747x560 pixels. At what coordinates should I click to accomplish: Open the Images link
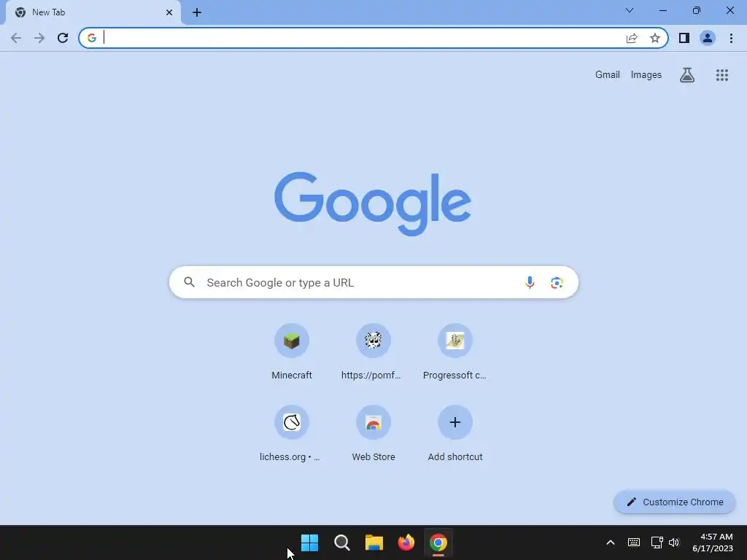(x=646, y=75)
